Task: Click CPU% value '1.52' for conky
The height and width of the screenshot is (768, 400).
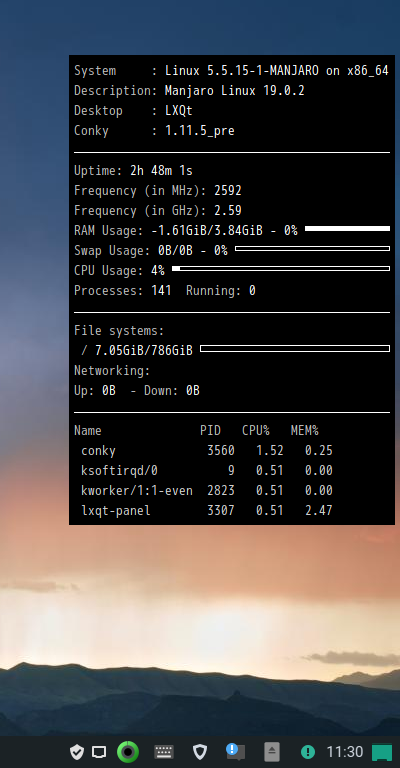Action: [270, 451]
